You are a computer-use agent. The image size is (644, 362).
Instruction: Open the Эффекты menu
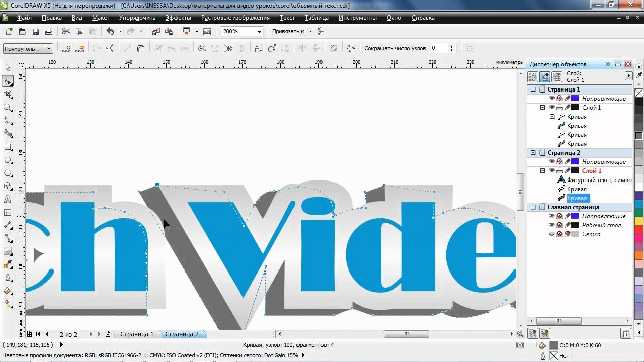click(x=178, y=18)
